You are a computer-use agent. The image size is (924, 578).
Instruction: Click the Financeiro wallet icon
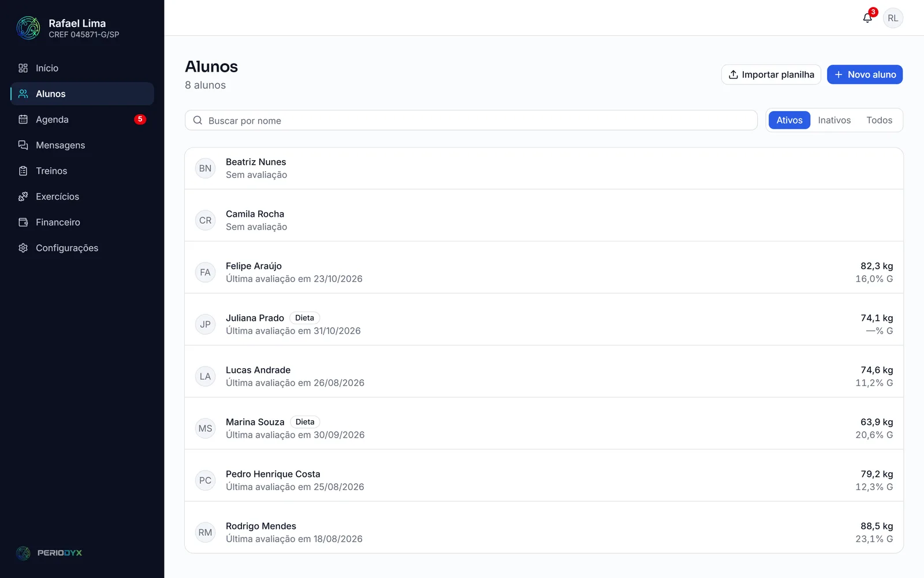point(23,223)
